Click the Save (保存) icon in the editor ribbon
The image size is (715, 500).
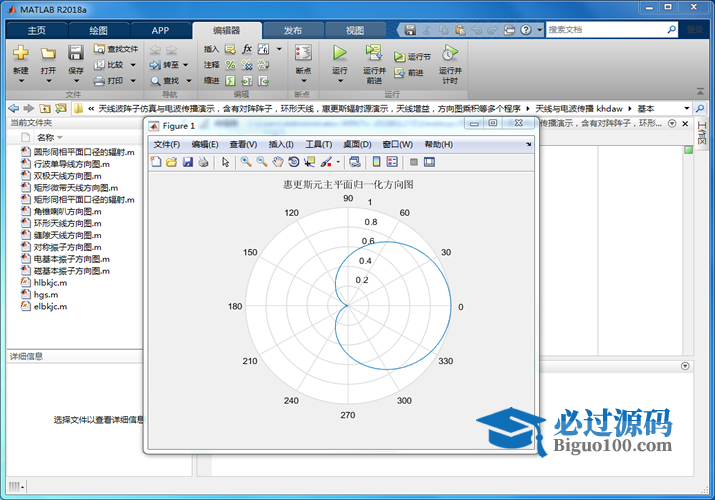coord(76,53)
